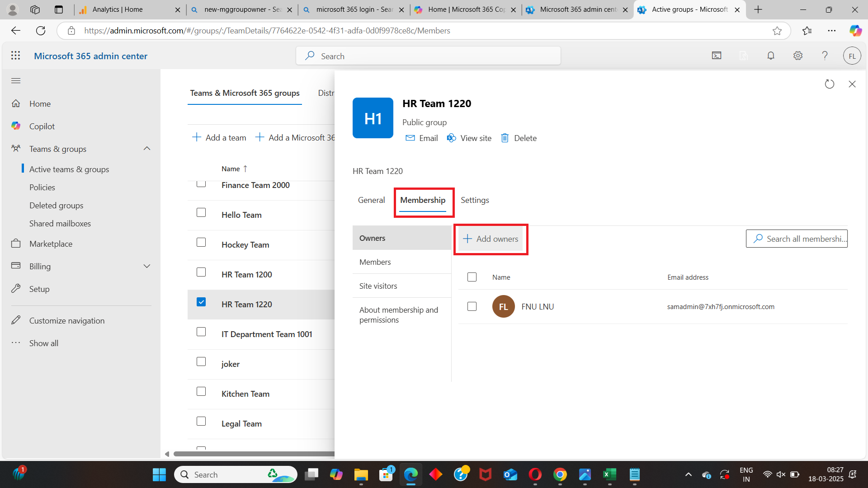Image resolution: width=868 pixels, height=488 pixels.
Task: Select the Site visitors section
Action: coord(402,286)
